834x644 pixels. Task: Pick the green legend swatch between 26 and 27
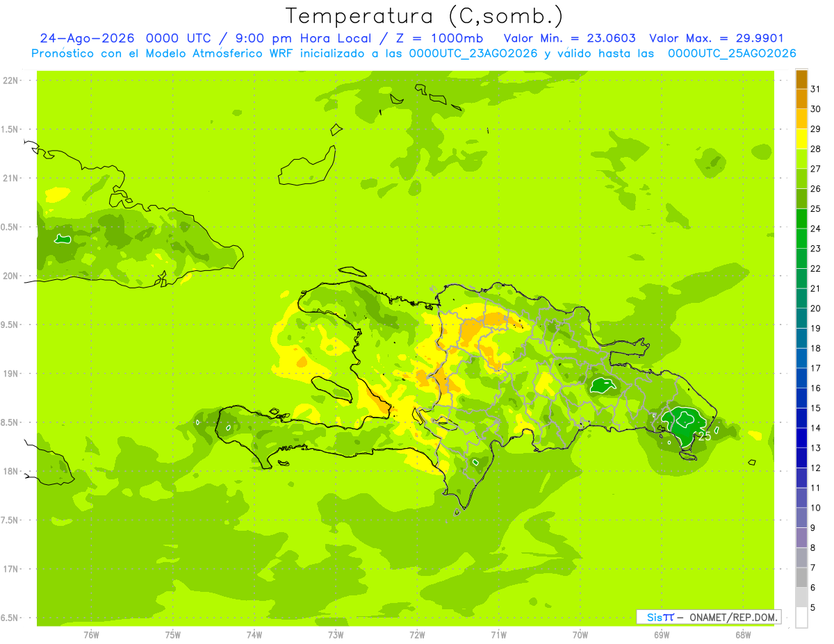pos(801,179)
